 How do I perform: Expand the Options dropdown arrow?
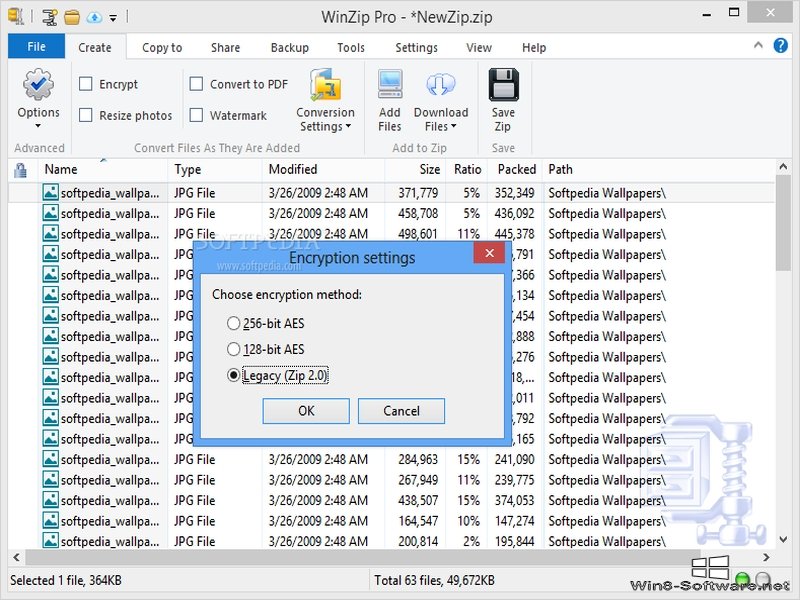(38, 126)
